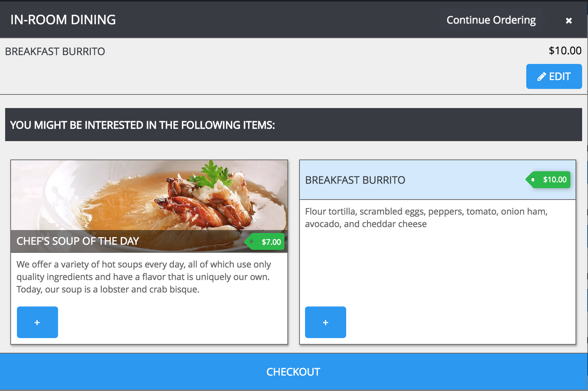Select Breakfast Burrito item in the order
Viewport: 588px width, 391px height.
[x=55, y=51]
